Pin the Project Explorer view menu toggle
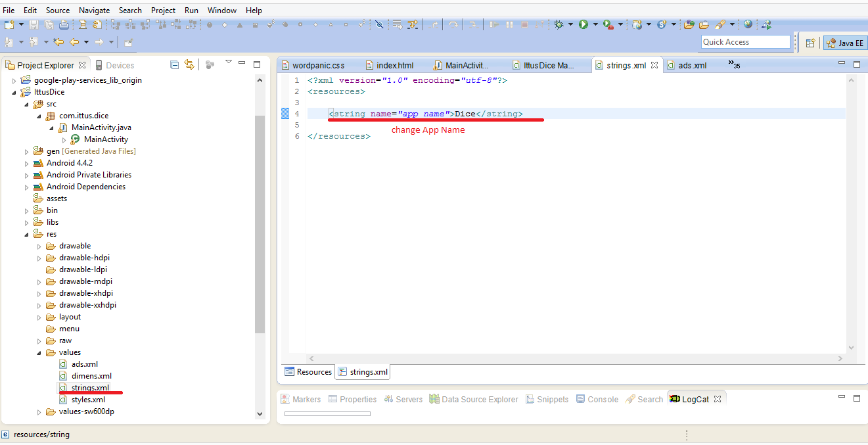This screenshot has width=868, height=445. [228, 60]
